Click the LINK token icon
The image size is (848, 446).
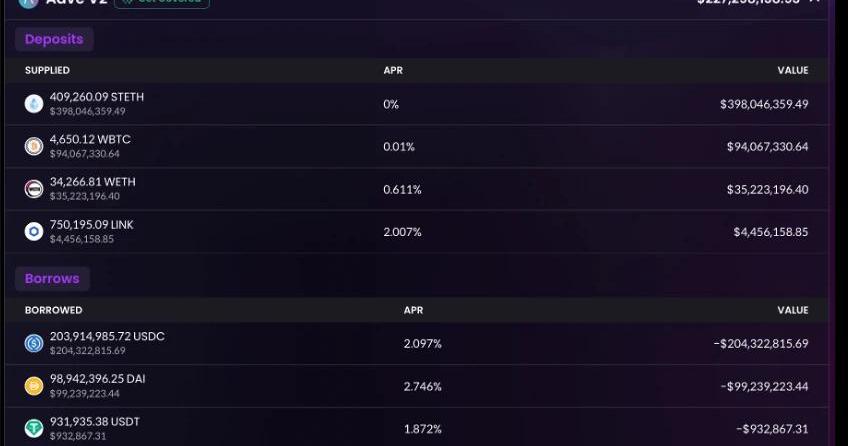click(34, 232)
